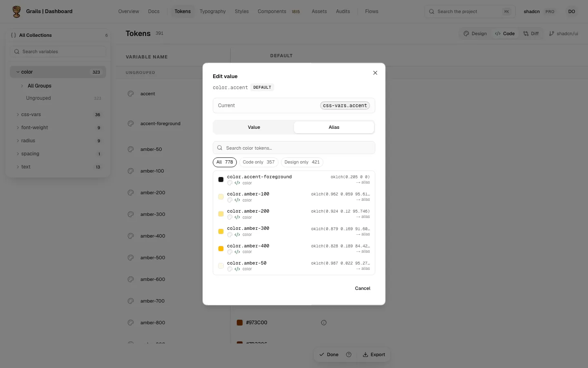This screenshot has width=588, height=368.
Task: Click the palette icon beside amber-50 row
Action: tap(131, 149)
